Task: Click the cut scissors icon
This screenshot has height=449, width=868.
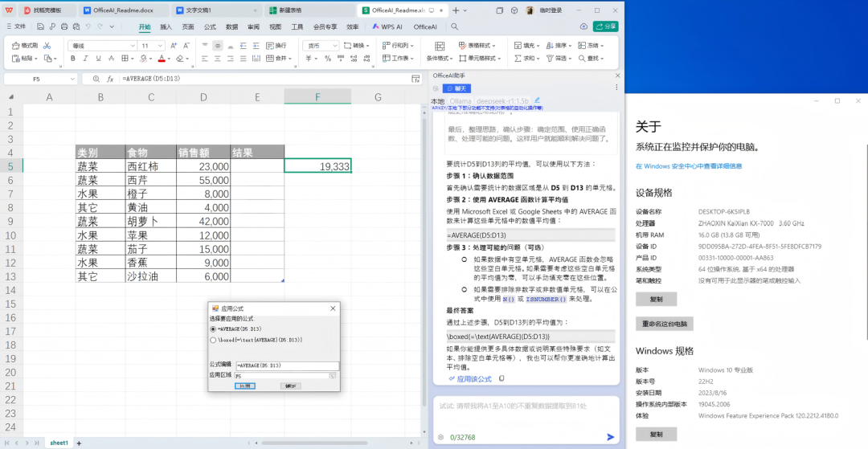Action: [47, 46]
